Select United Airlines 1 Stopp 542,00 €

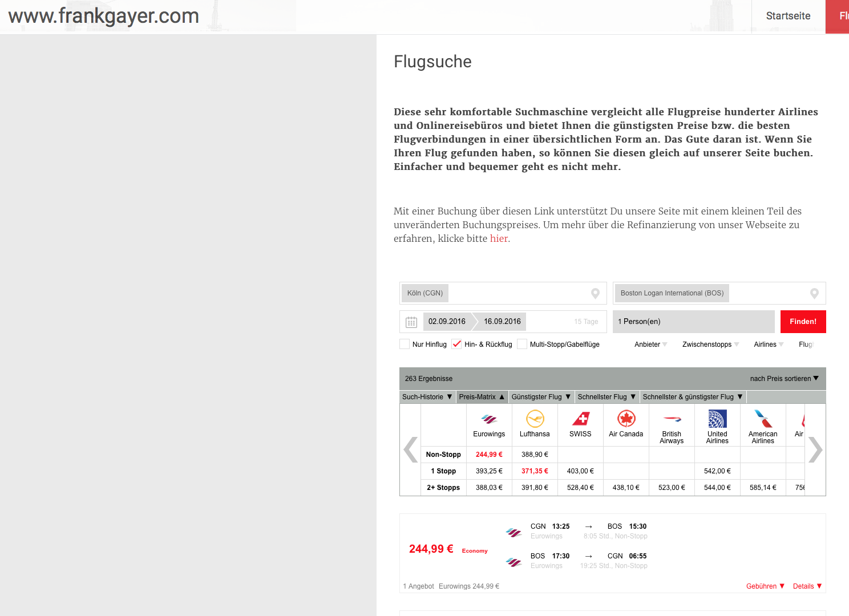(x=717, y=471)
